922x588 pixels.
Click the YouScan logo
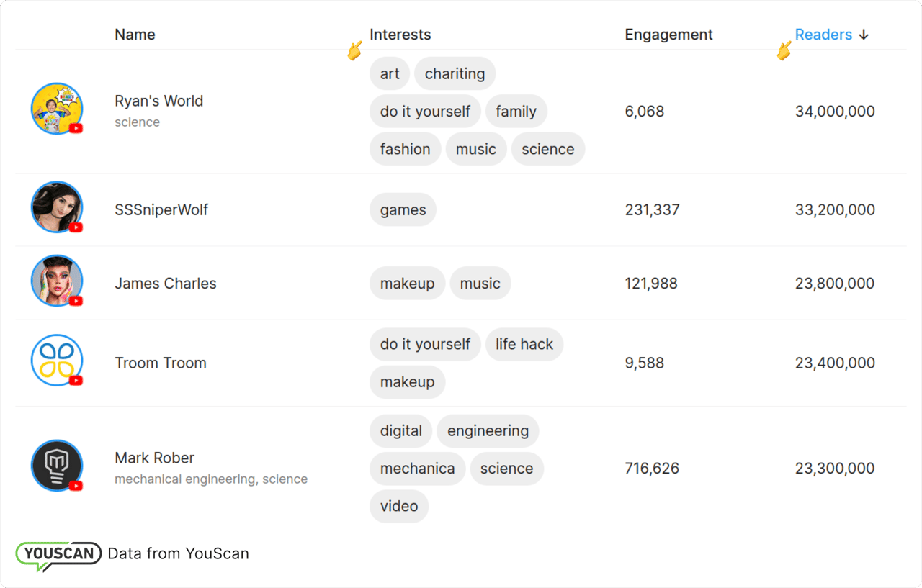[58, 555]
